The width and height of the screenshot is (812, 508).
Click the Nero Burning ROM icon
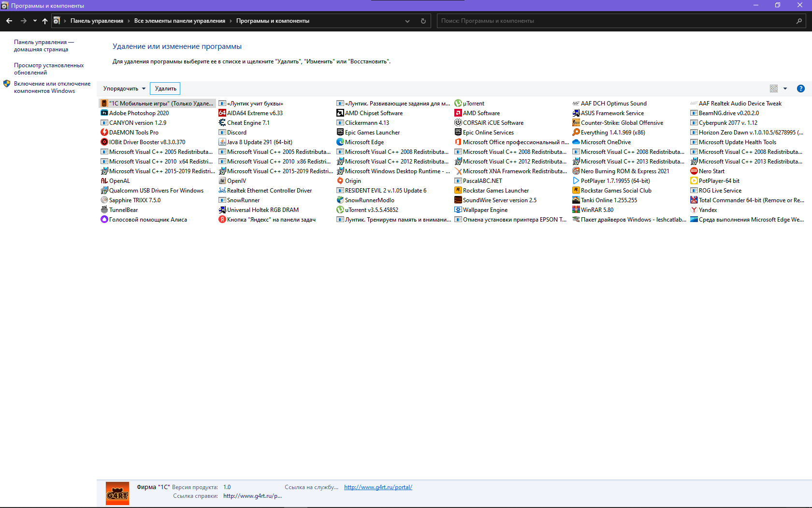point(576,171)
